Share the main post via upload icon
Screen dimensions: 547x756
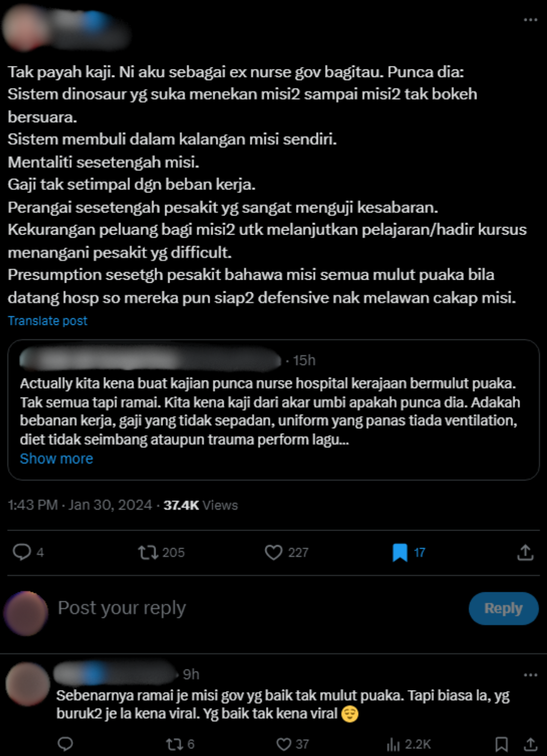[x=525, y=552]
